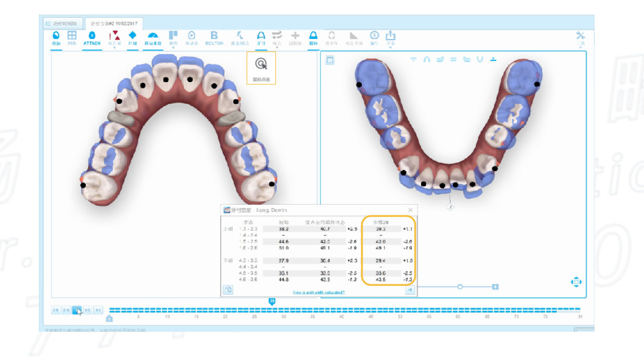The height and width of the screenshot is (364, 644).
Task: Click the step 2 diamond marker below lower arch
Action: pos(450,207)
